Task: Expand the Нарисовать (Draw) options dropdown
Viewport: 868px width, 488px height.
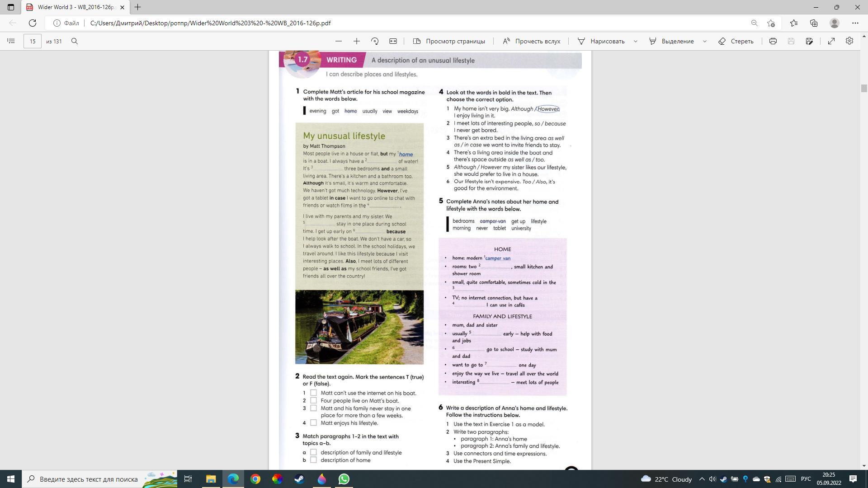Action: [x=636, y=41]
